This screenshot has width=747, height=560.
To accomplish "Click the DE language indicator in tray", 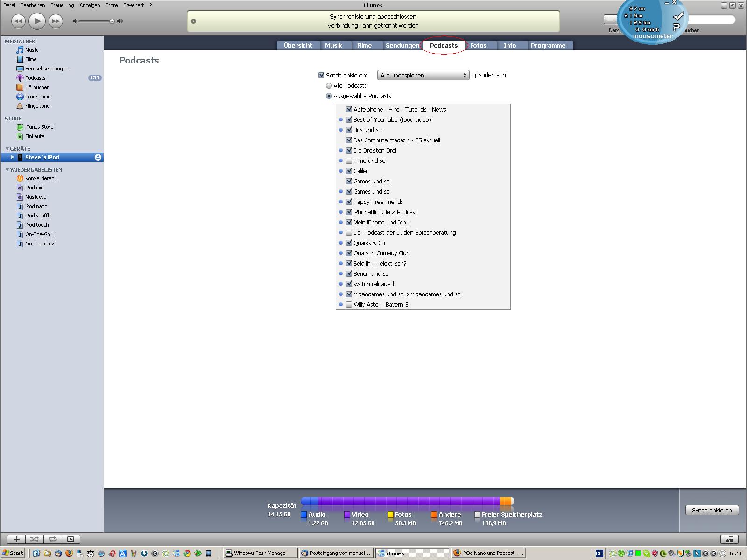I will pos(599,553).
